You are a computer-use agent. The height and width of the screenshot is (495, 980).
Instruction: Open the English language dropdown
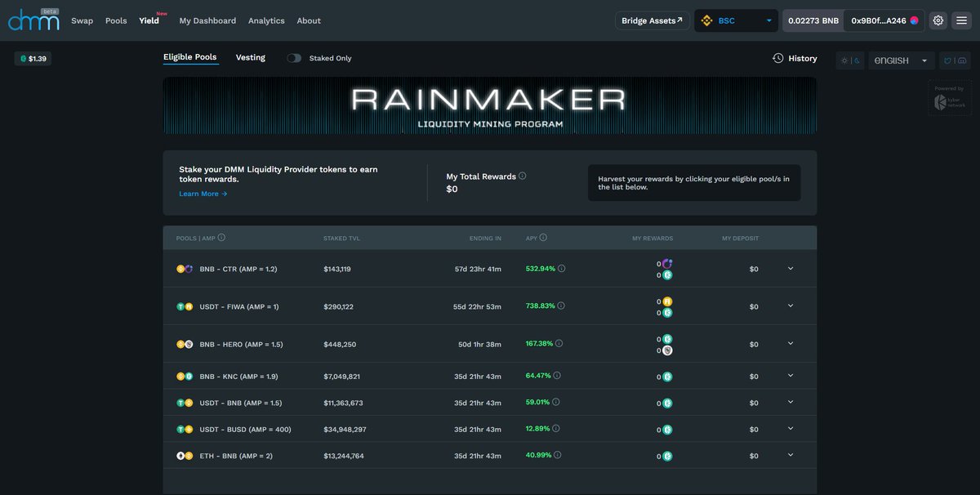pos(902,60)
